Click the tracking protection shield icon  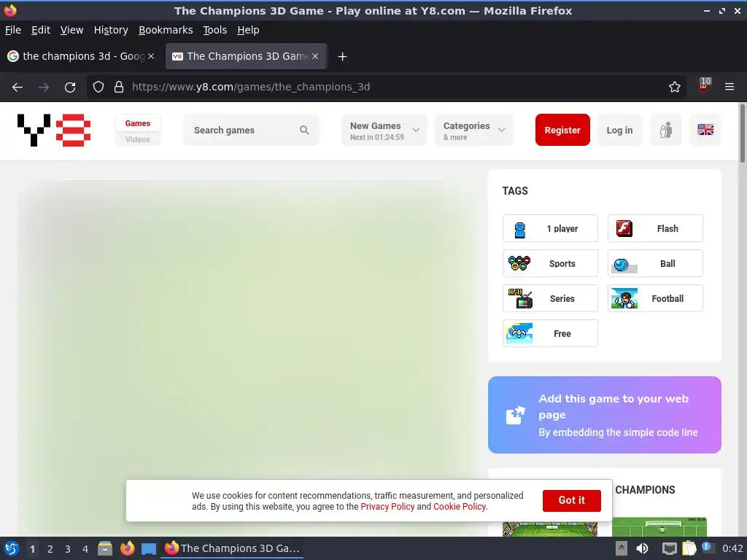[x=98, y=87]
